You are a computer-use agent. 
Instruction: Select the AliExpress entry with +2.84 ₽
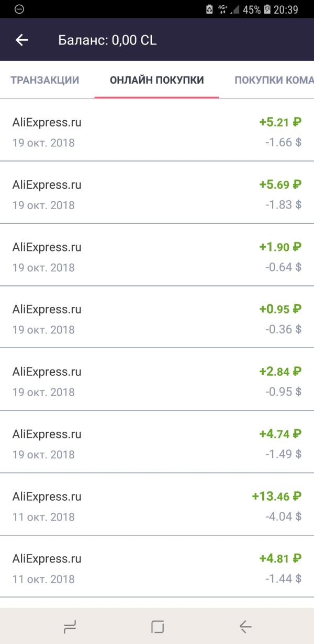tap(157, 379)
